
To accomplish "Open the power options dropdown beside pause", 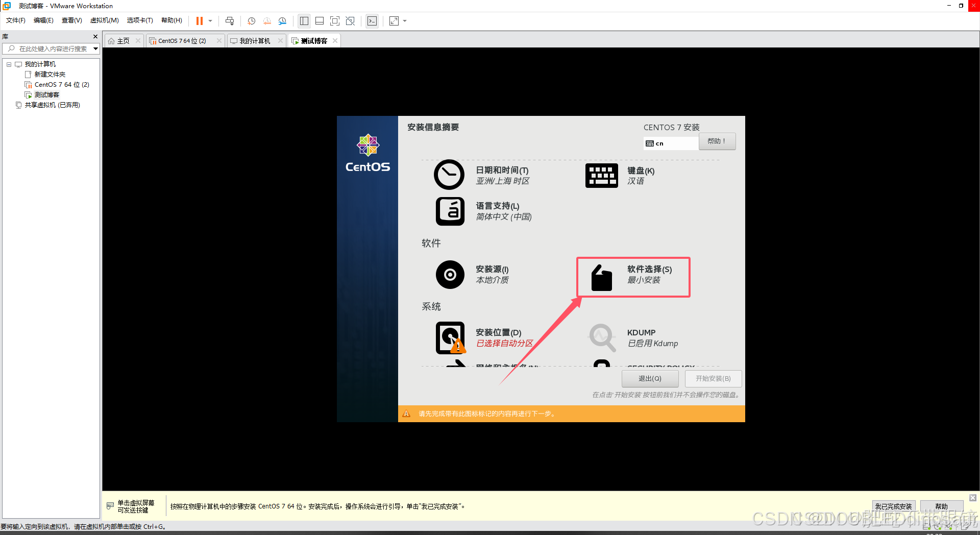I will (x=210, y=21).
